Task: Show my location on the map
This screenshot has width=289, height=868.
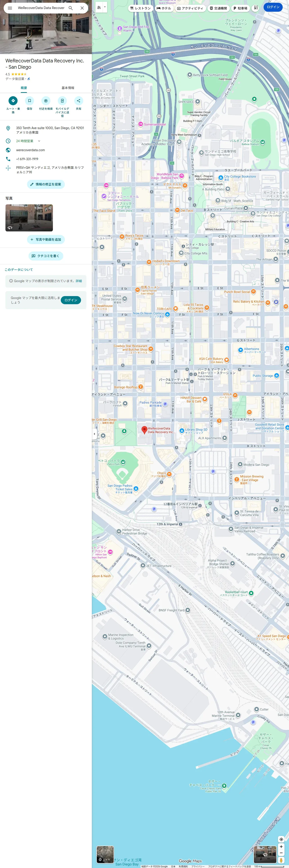Action: 281,839
